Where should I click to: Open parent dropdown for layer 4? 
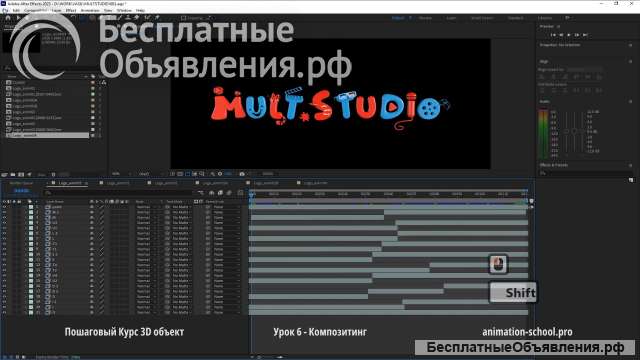[226, 223]
